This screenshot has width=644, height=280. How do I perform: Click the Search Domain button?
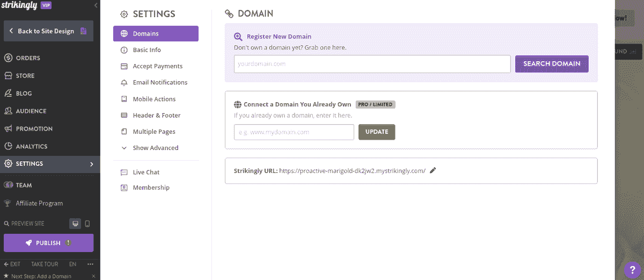pyautogui.click(x=552, y=64)
